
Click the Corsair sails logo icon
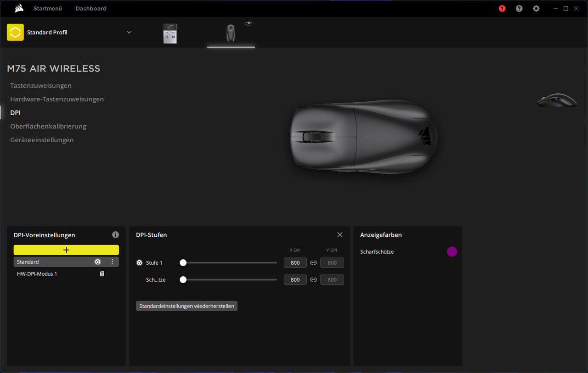pos(19,8)
